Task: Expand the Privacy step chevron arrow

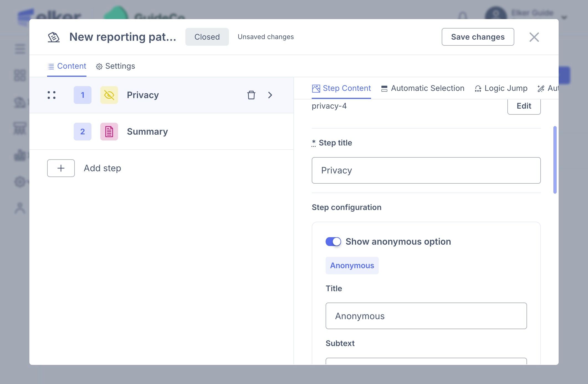Action: [270, 95]
